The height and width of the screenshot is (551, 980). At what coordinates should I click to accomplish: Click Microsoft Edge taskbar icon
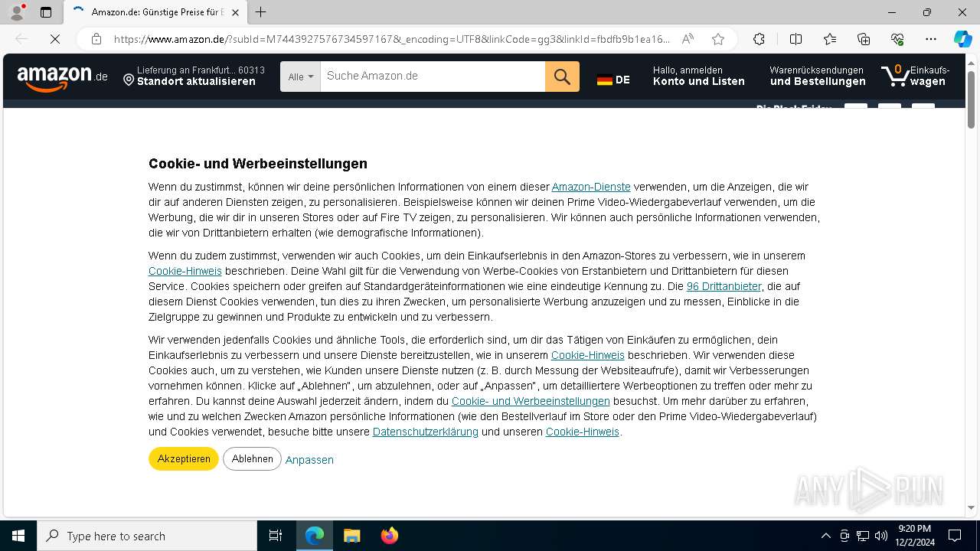315,536
